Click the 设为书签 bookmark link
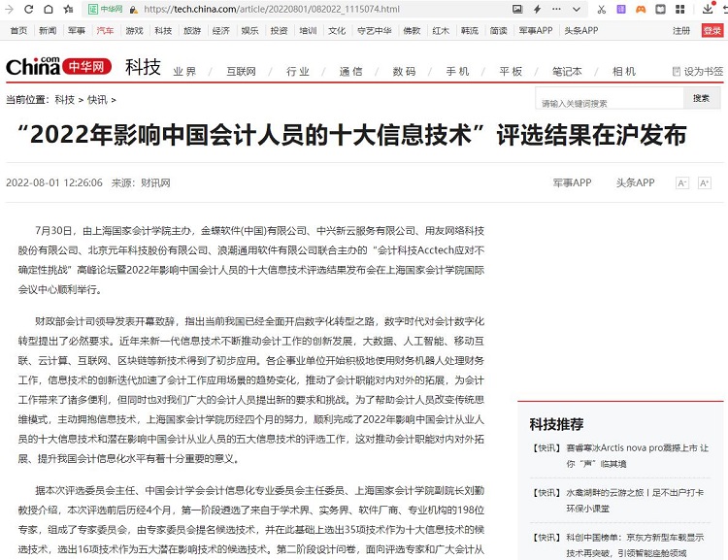728x560 pixels. click(x=697, y=72)
